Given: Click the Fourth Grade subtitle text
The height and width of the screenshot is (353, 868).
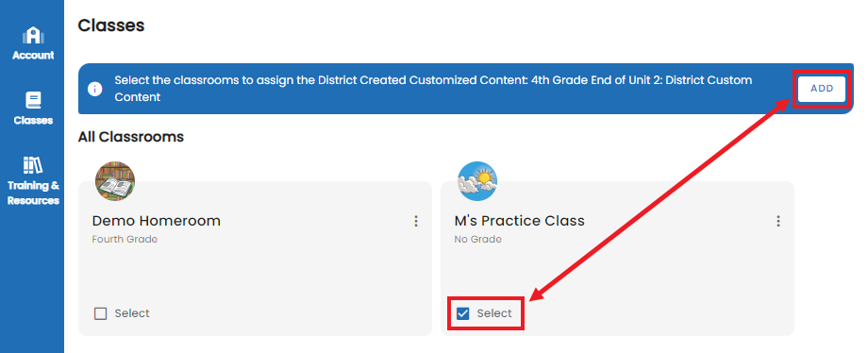Looking at the screenshot, I should click(125, 240).
